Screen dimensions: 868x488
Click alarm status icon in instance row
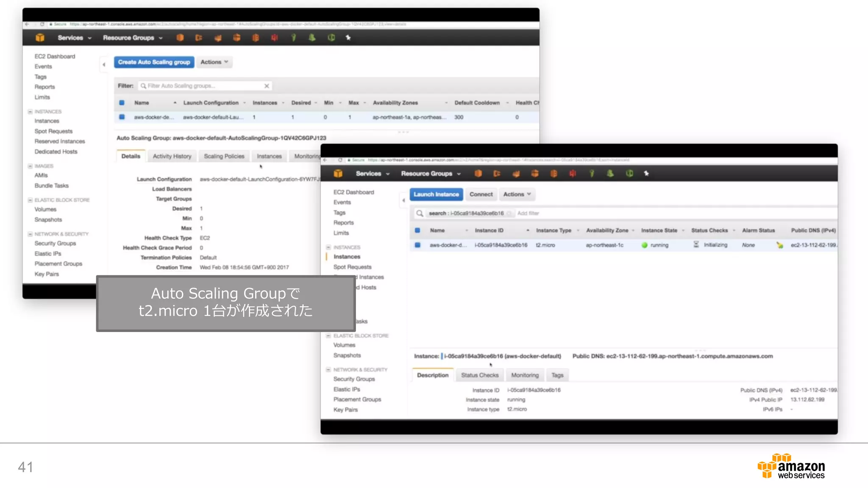point(779,245)
